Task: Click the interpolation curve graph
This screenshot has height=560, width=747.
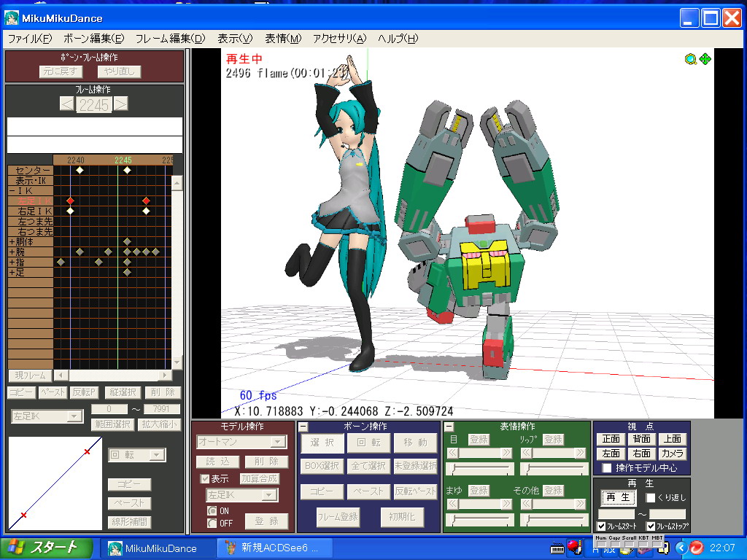Action: [x=55, y=483]
